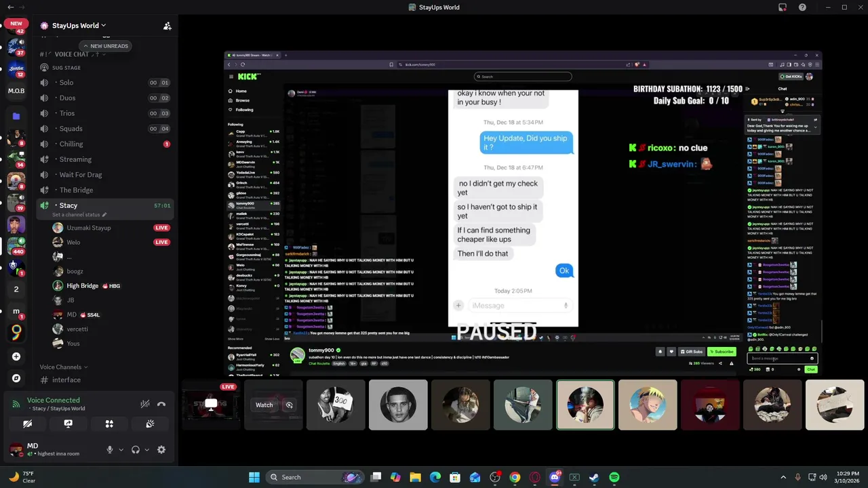Select the anime avatar participant tile

pyautogui.click(x=648, y=405)
